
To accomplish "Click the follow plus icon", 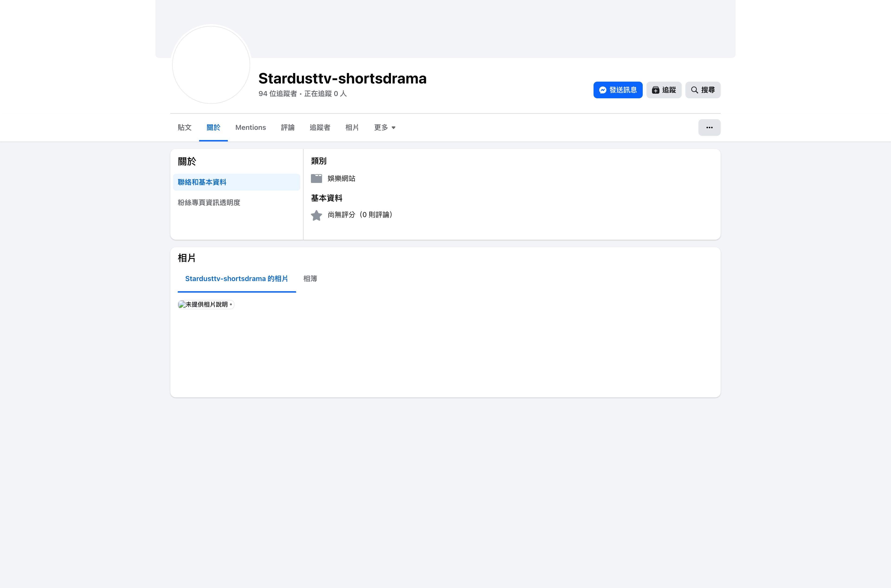I will pos(655,90).
